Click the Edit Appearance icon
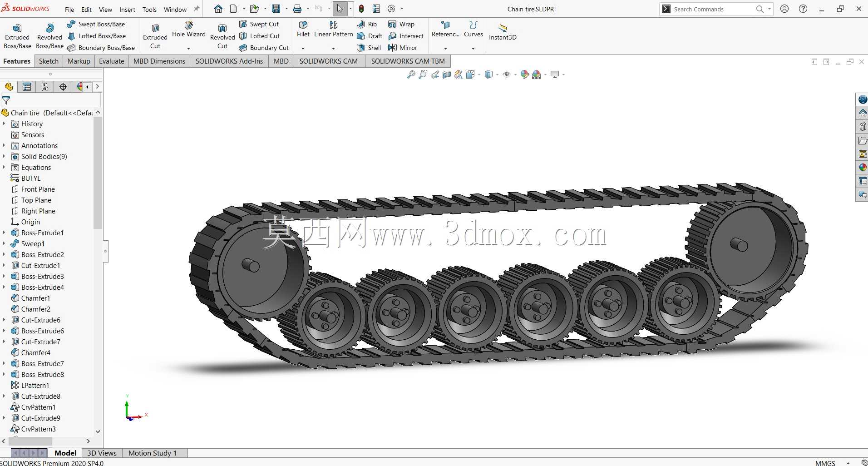The image size is (868, 466). coord(525,74)
